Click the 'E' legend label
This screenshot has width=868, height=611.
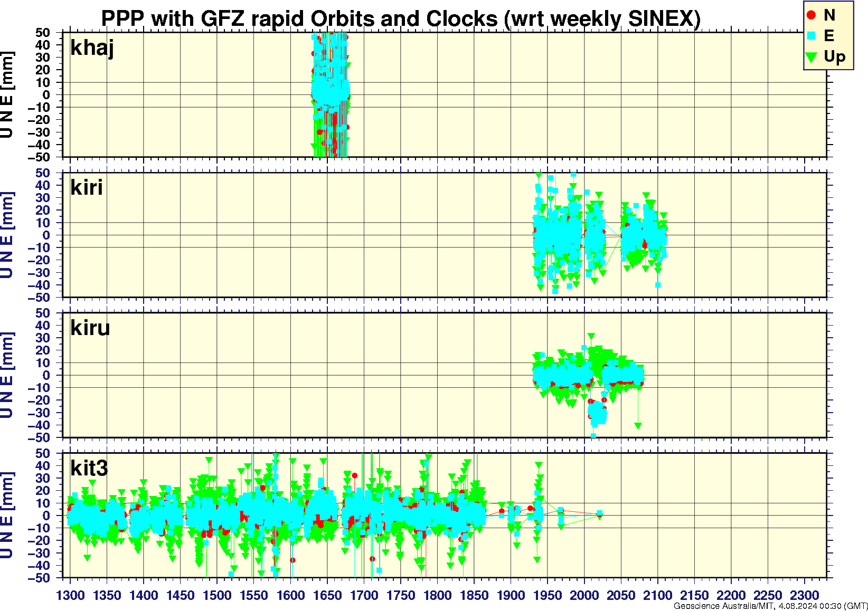point(828,36)
